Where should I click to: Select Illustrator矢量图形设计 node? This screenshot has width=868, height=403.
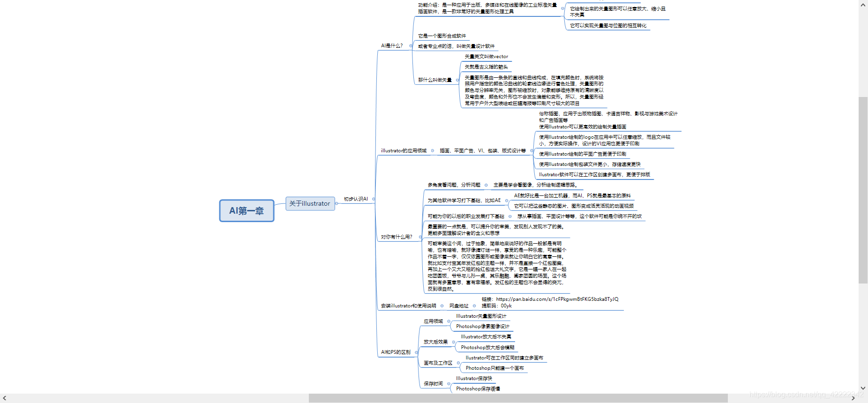click(x=481, y=316)
